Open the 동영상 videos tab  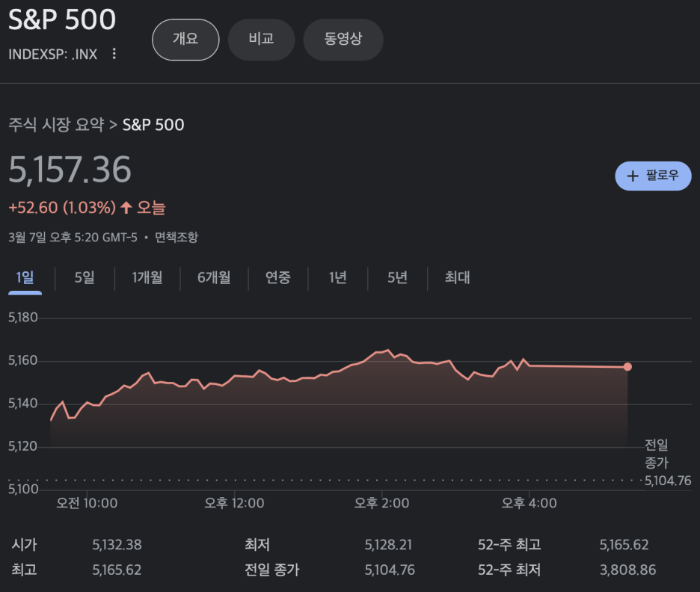tap(343, 40)
